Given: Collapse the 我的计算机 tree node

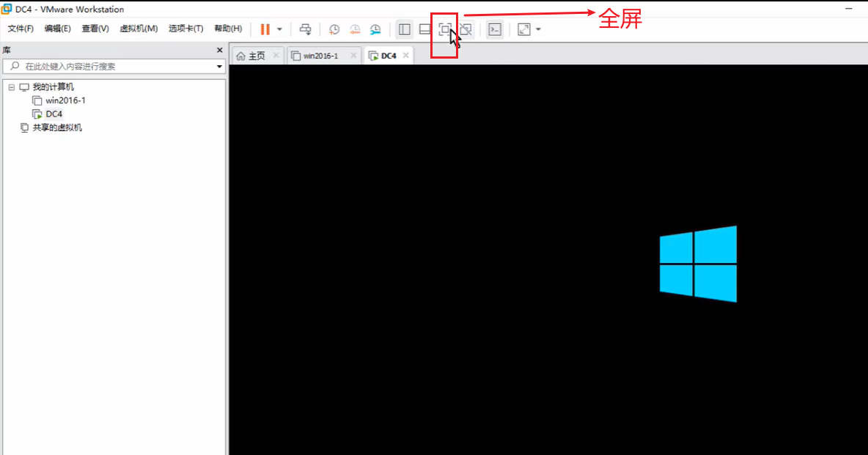Looking at the screenshot, I should tap(11, 87).
